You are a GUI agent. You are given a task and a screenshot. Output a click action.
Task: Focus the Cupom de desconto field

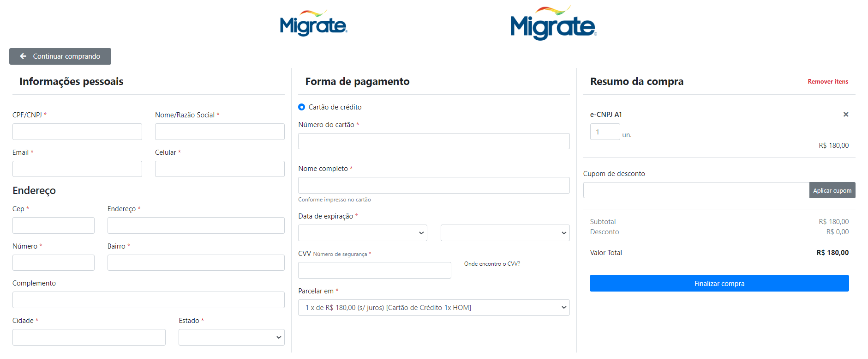point(696,190)
